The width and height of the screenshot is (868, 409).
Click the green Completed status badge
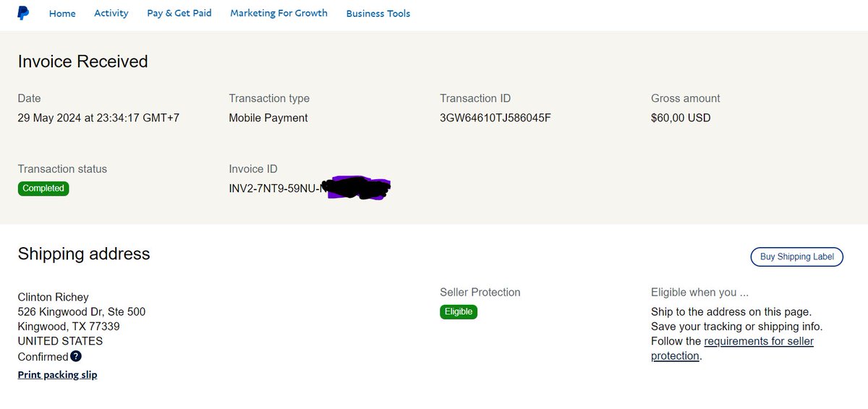[43, 189]
